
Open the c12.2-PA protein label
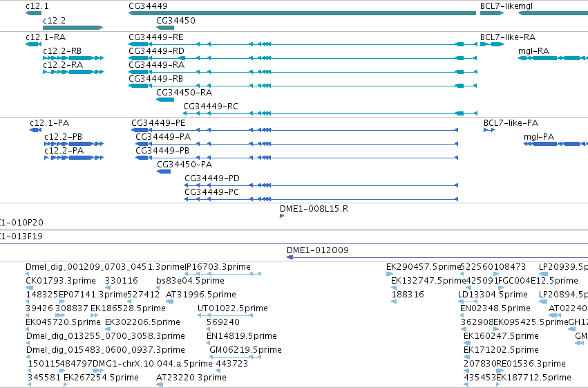coord(64,151)
